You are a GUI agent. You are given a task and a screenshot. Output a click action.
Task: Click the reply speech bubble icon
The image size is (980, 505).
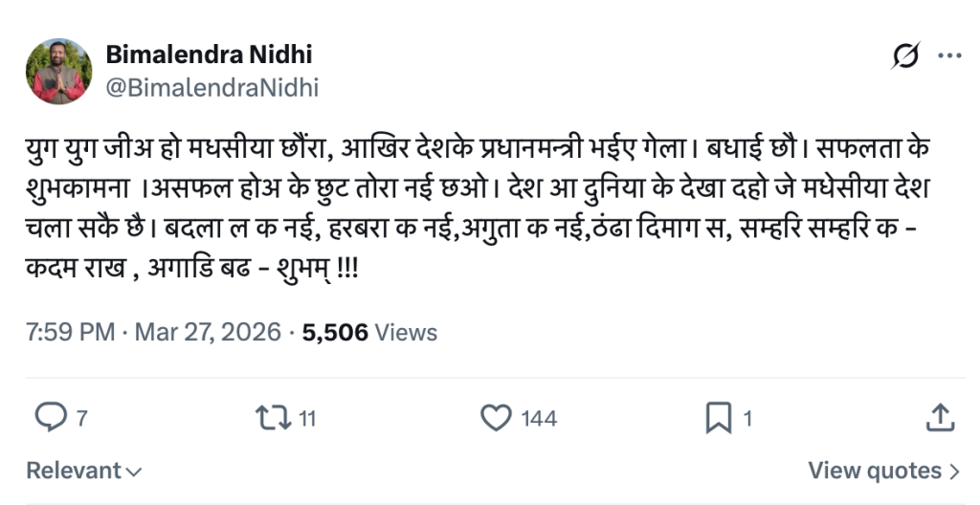coord(50,417)
